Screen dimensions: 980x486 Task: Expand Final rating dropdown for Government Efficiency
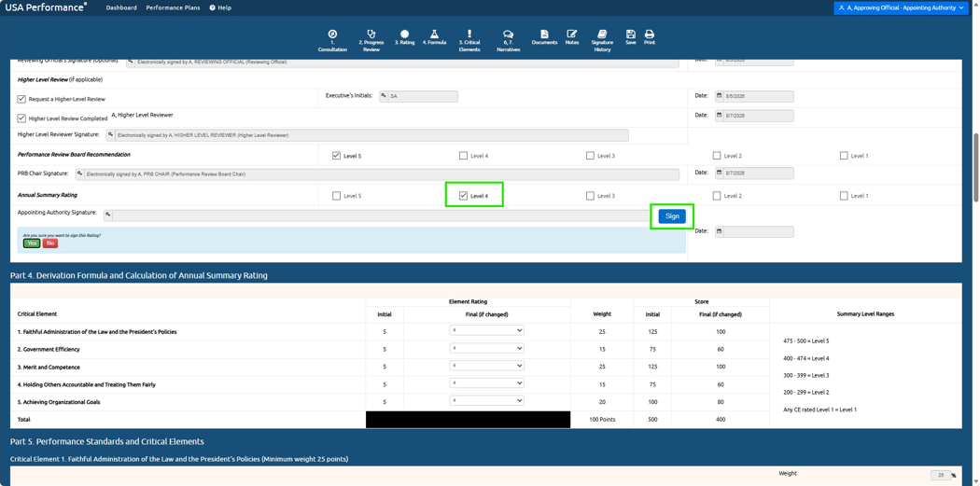coord(486,348)
